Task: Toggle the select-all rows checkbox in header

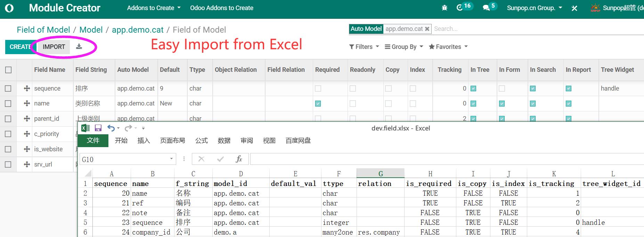Action: (x=8, y=70)
